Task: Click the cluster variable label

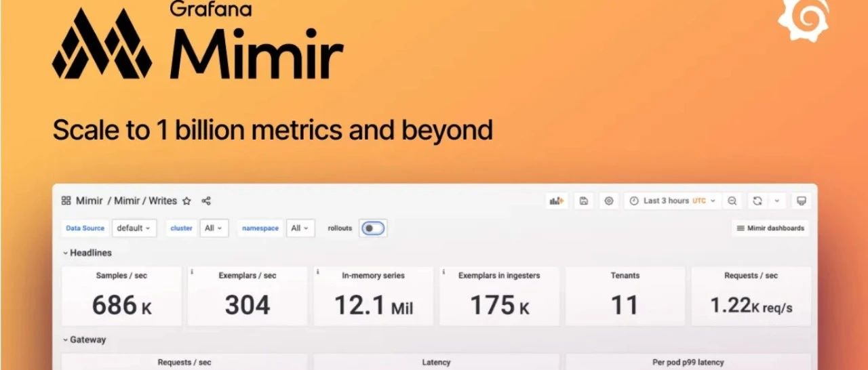Action: (181, 228)
